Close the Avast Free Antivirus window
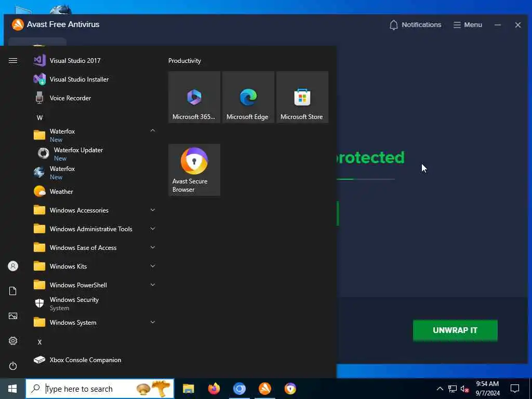 pyautogui.click(x=518, y=25)
